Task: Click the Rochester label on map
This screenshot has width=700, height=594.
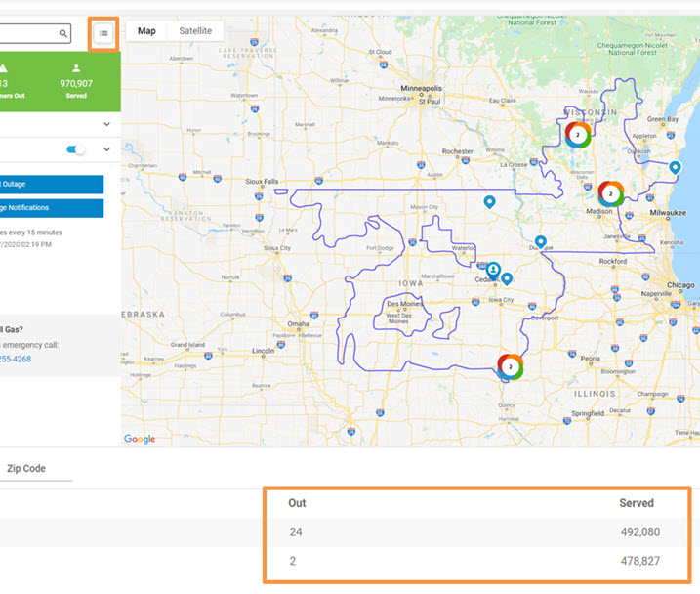Action: pos(457,151)
